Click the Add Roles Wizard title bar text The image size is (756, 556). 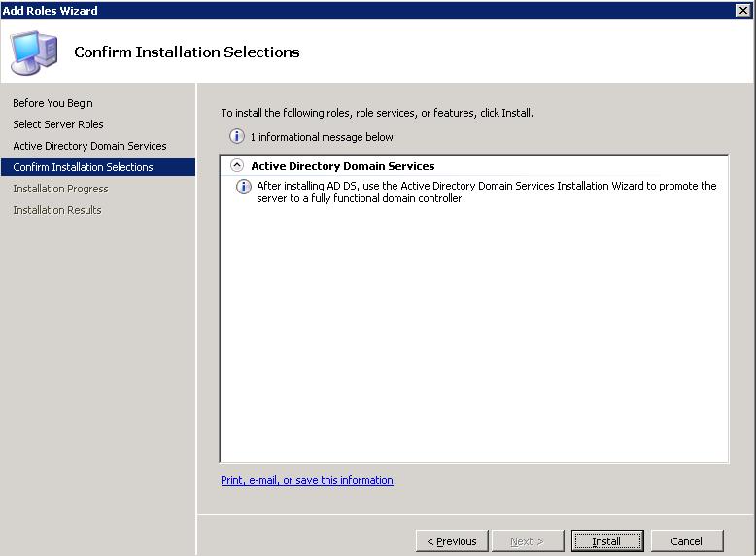(x=50, y=10)
